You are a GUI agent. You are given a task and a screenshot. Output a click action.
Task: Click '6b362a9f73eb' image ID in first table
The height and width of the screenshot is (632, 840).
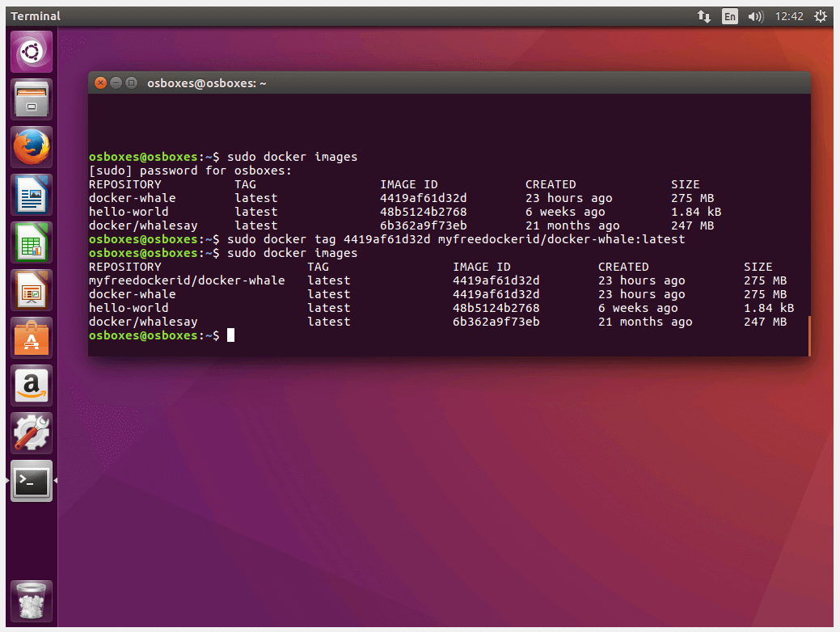pyautogui.click(x=423, y=226)
